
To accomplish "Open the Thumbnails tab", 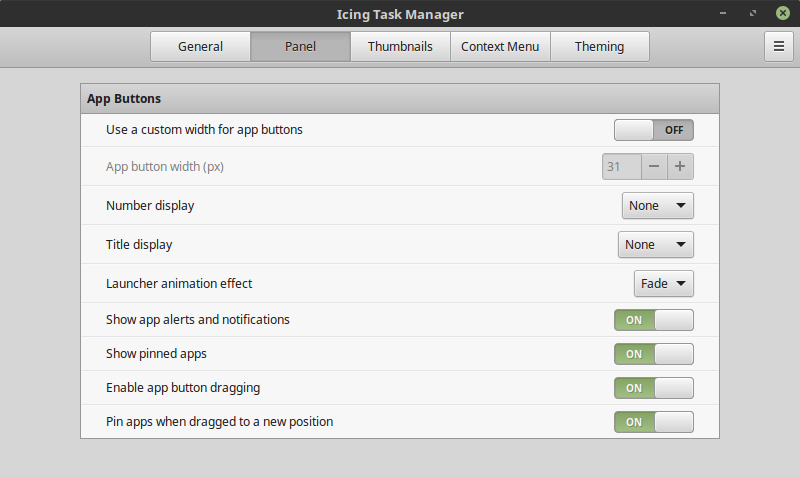I will tap(400, 47).
